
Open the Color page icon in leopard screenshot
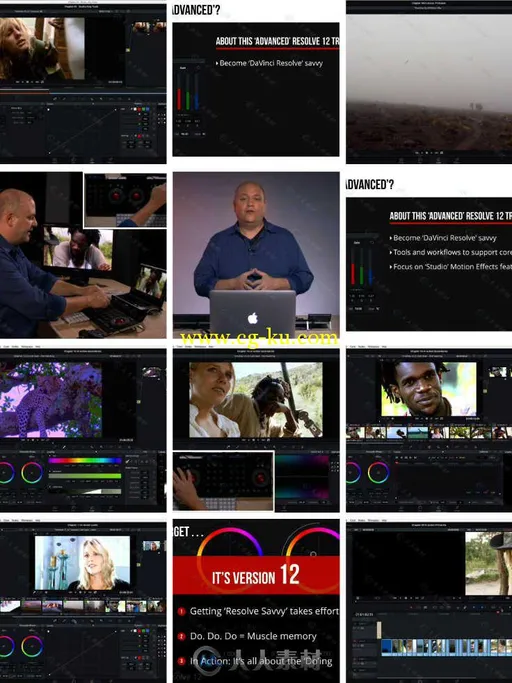coord(92,508)
